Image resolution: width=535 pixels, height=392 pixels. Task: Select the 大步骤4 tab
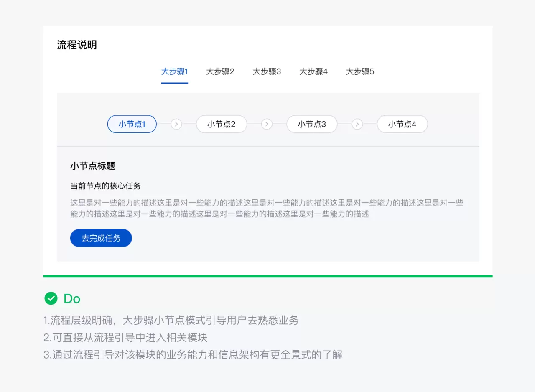coord(313,71)
